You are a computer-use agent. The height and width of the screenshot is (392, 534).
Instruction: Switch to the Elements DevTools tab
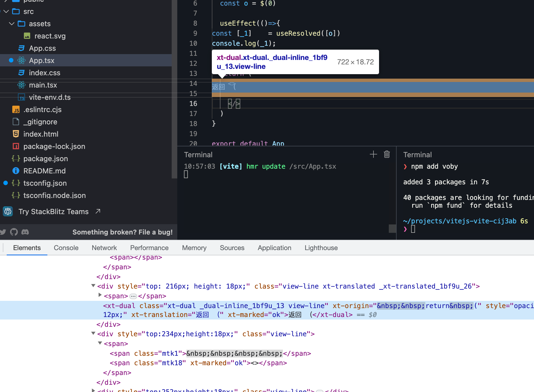[27, 248]
